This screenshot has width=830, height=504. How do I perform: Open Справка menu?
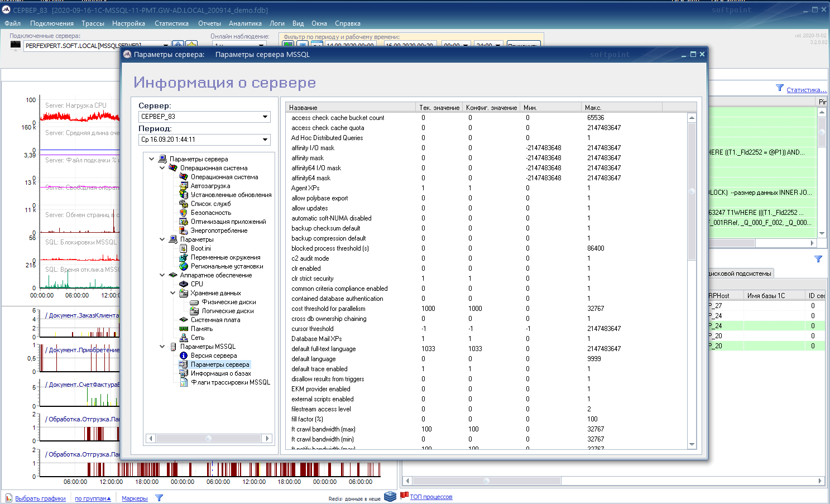[x=348, y=23]
